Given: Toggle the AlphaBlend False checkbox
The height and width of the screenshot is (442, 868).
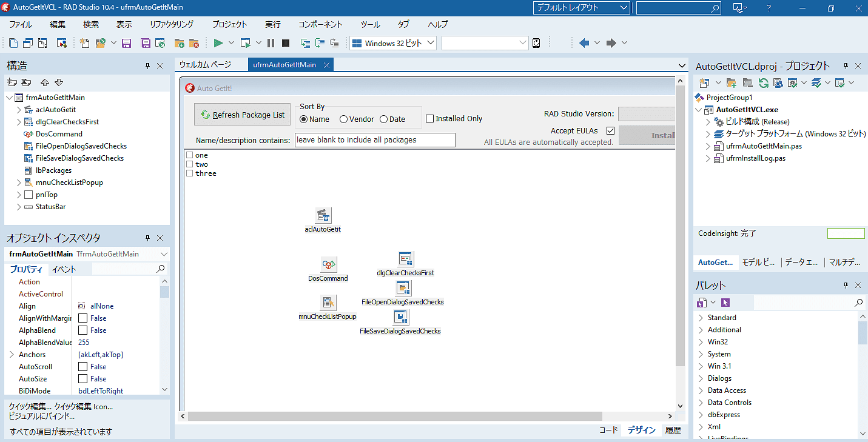Looking at the screenshot, I should point(82,330).
